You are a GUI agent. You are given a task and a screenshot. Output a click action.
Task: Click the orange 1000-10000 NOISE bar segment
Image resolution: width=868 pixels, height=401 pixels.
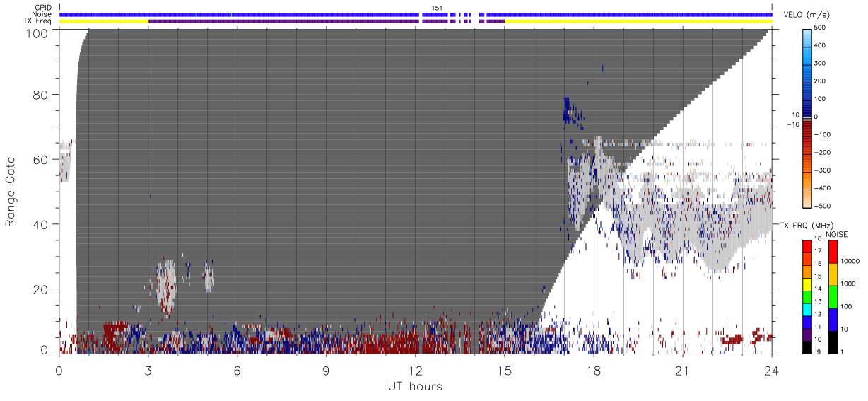coord(833,274)
